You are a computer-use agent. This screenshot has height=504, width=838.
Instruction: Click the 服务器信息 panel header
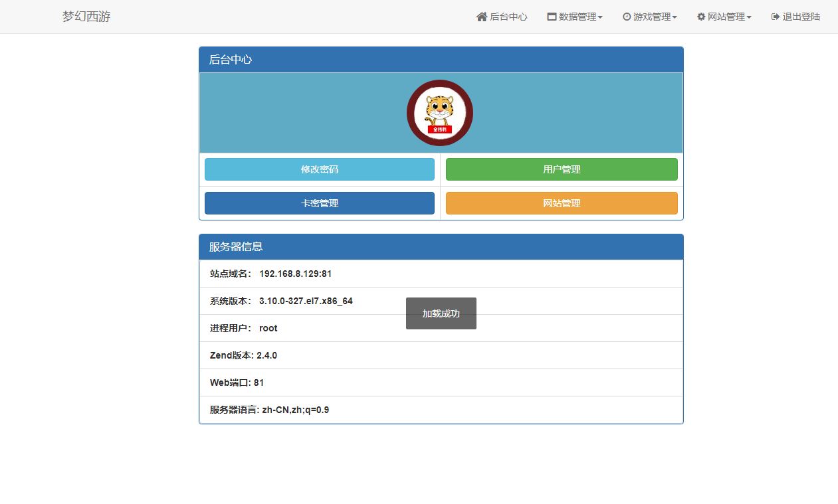tap(441, 246)
